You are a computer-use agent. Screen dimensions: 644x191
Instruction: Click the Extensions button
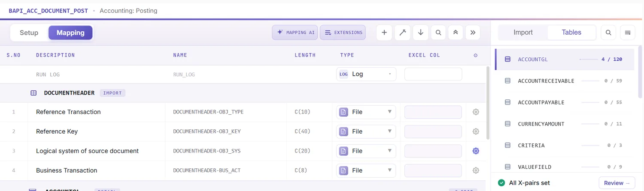(343, 33)
